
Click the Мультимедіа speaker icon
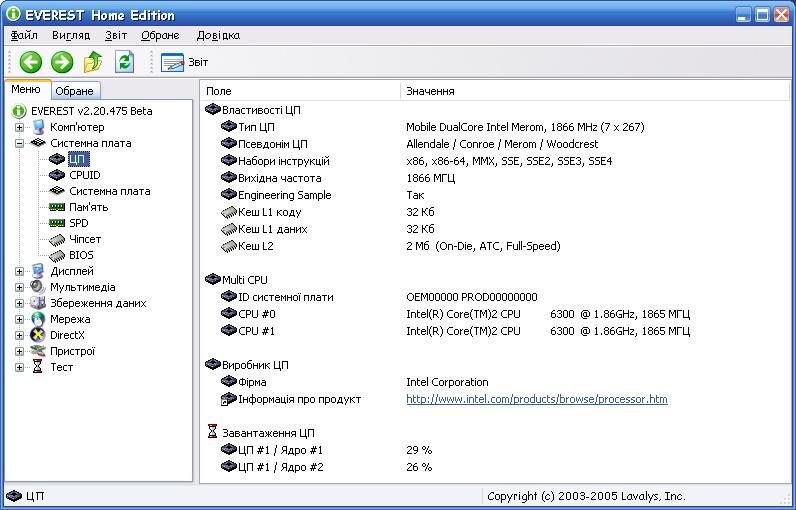click(x=38, y=287)
